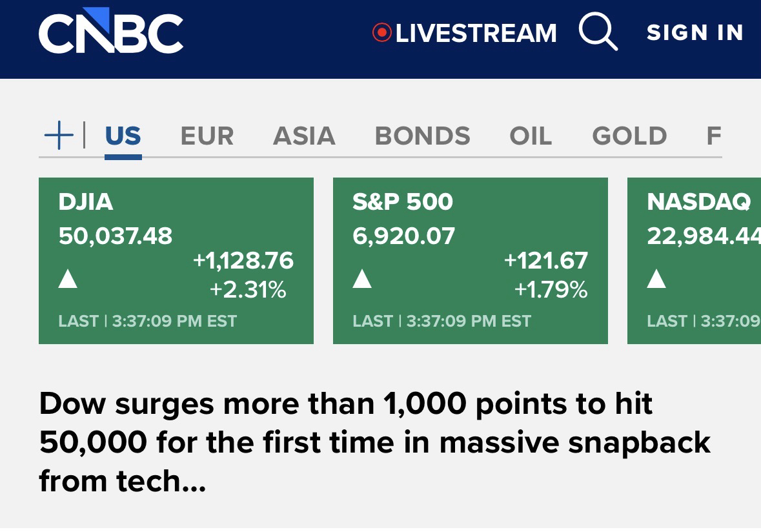Click the S&P 500 up arrow triangle

(362, 279)
